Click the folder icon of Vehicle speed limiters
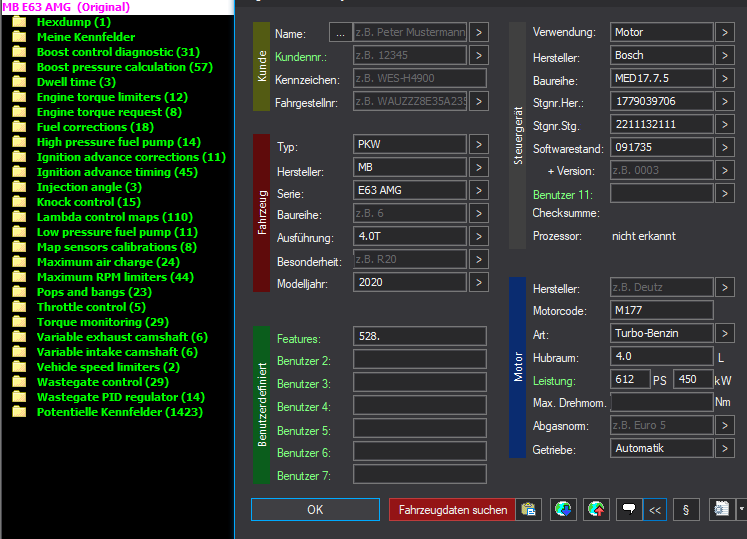747x539 pixels. [x=19, y=367]
